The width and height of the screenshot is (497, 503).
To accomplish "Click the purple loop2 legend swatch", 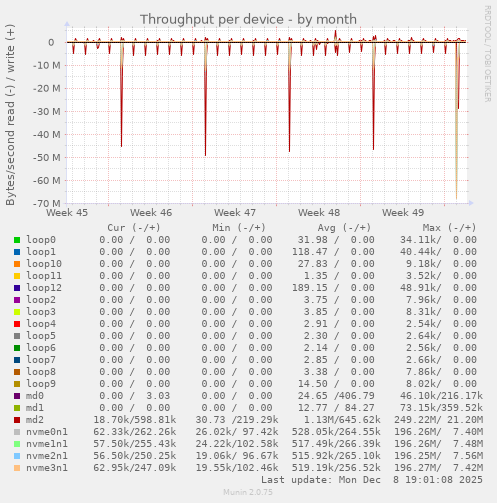I will 17,300.
